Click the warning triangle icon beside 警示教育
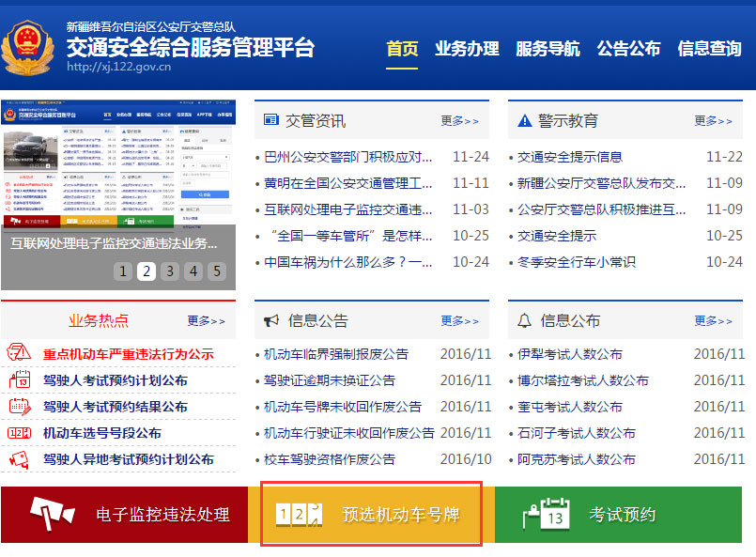Viewport: 756px width, 557px height. point(523,120)
